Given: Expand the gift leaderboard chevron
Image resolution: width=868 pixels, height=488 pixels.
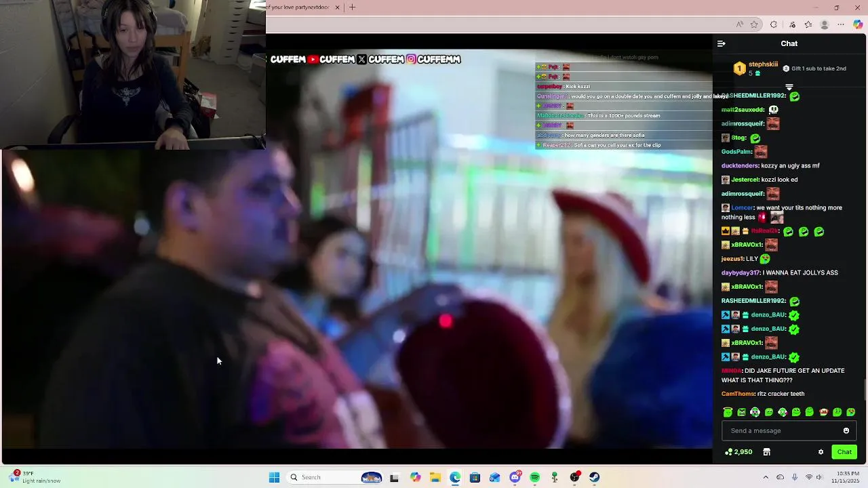Looking at the screenshot, I should 789,87.
